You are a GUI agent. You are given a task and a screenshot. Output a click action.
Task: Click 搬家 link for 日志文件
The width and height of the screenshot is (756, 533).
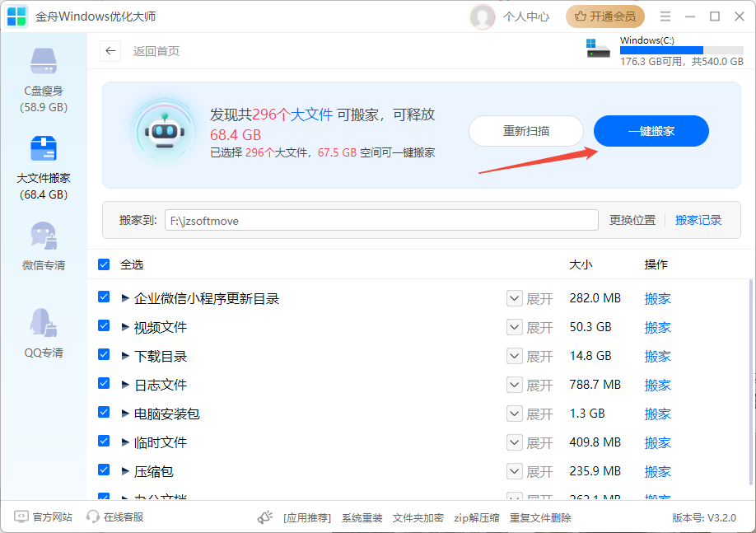coord(658,385)
